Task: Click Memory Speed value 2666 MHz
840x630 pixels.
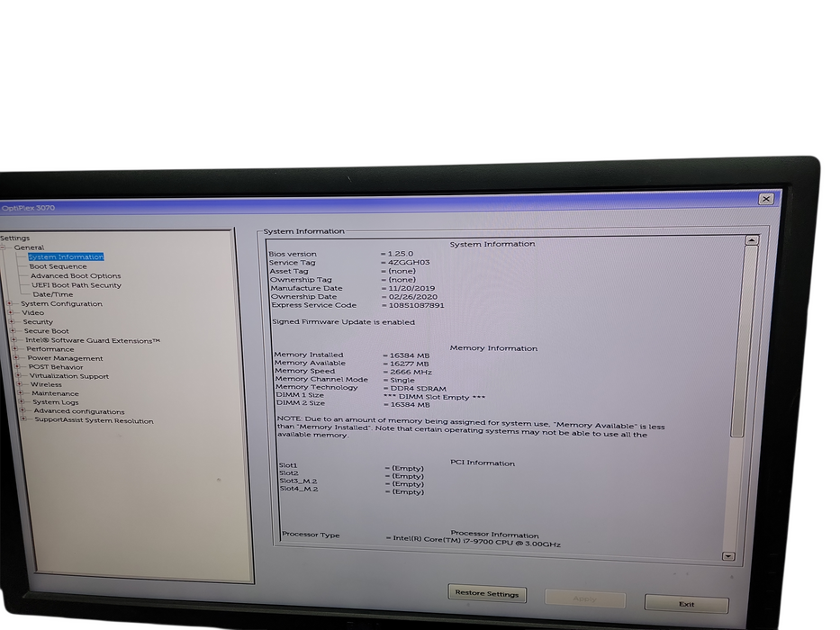Action: pyautogui.click(x=411, y=372)
